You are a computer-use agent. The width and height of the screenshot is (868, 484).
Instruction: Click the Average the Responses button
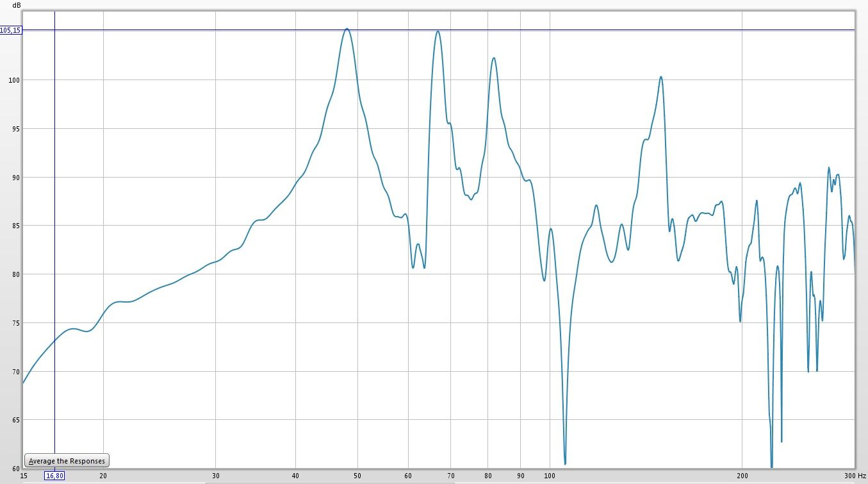pyautogui.click(x=67, y=461)
